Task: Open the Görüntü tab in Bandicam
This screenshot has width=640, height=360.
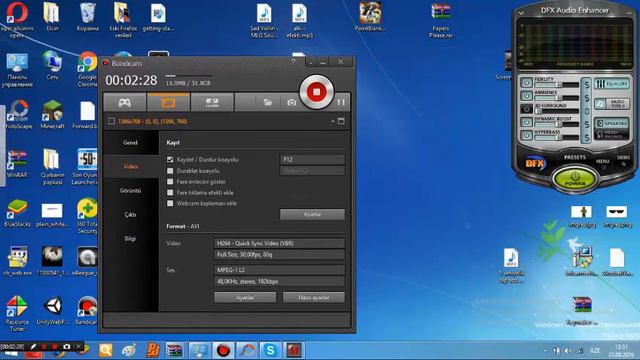Action: pos(131,191)
